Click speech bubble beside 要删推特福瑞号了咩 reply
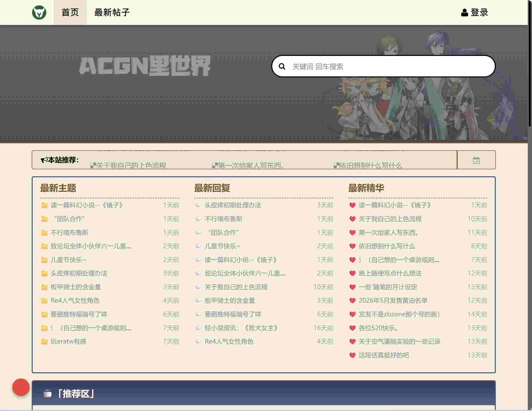The height and width of the screenshot is (411, 532). 198,314
